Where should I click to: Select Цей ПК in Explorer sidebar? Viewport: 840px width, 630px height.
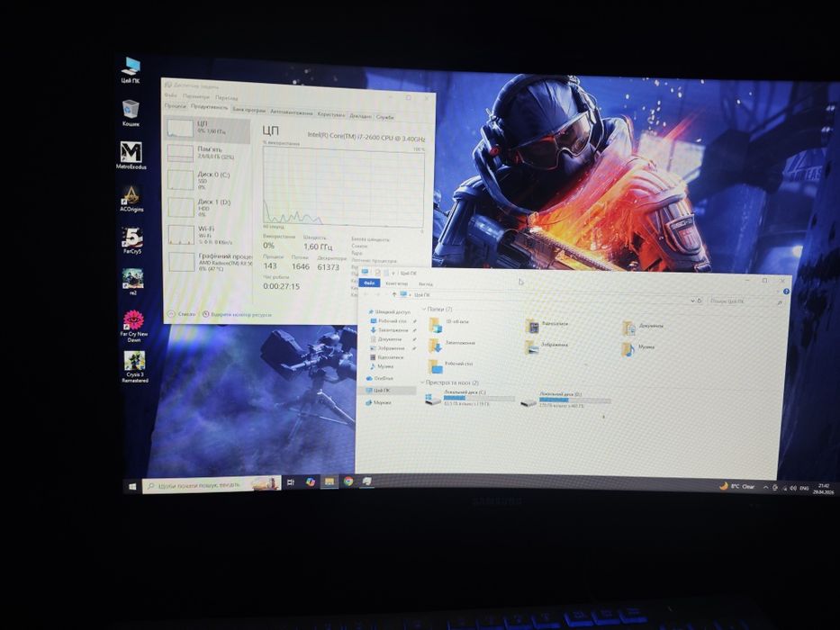click(x=387, y=391)
